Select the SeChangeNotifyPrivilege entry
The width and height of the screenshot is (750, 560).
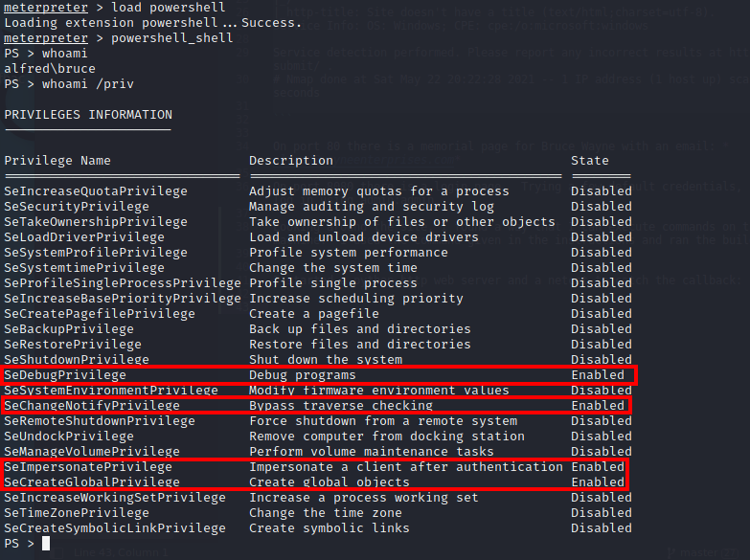coord(92,406)
